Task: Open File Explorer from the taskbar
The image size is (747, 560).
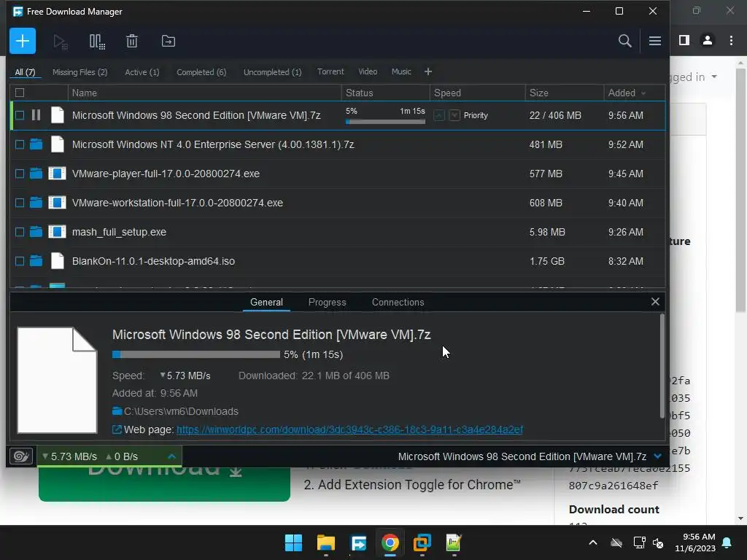Action: tap(326, 542)
